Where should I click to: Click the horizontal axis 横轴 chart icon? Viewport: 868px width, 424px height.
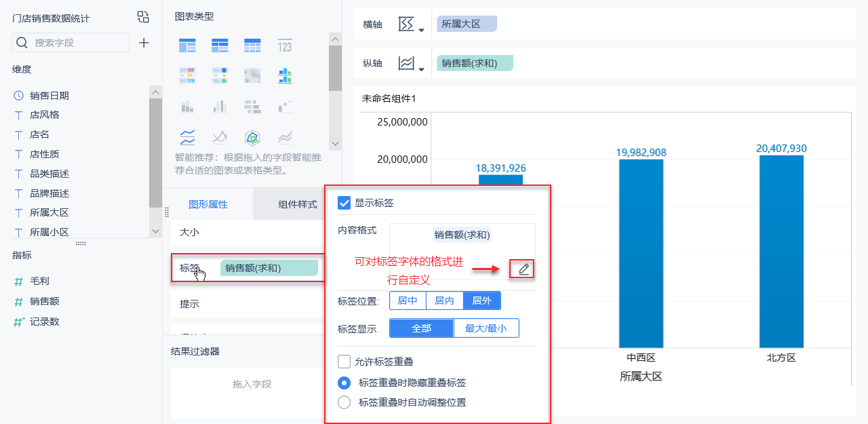[406, 24]
